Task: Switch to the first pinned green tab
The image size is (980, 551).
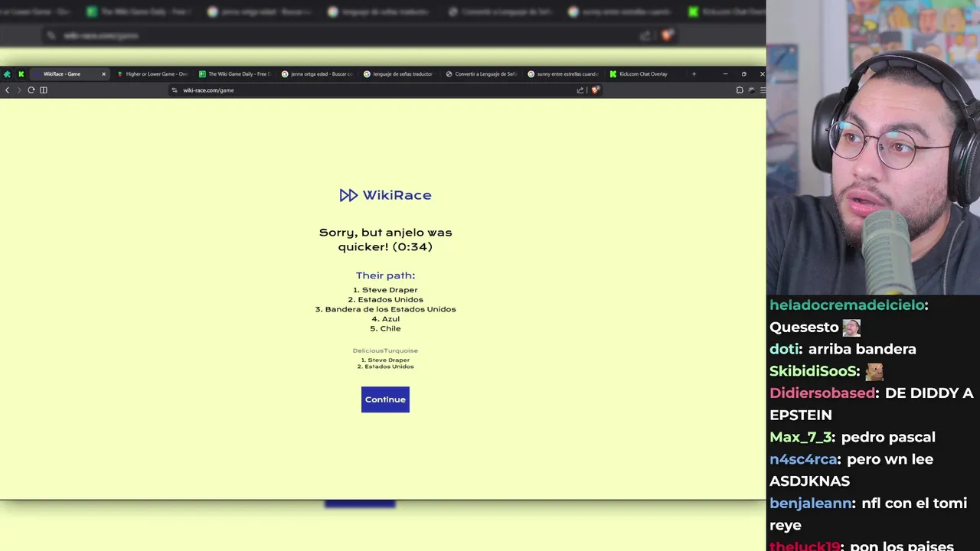Action: coord(7,74)
